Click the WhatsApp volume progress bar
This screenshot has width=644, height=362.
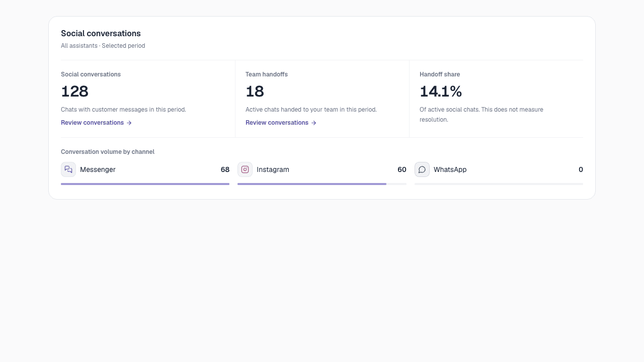click(499, 184)
